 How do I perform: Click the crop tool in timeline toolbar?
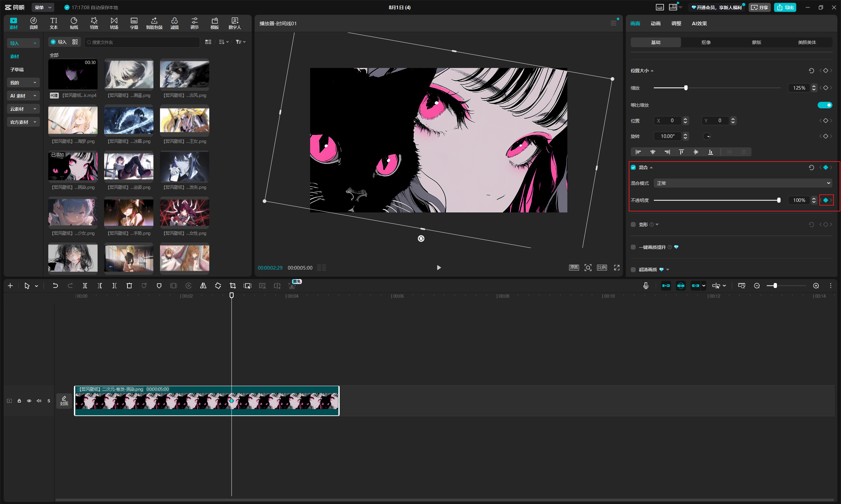pos(233,286)
